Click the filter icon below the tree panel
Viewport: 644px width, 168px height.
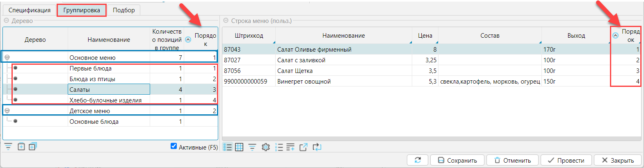coord(8,147)
